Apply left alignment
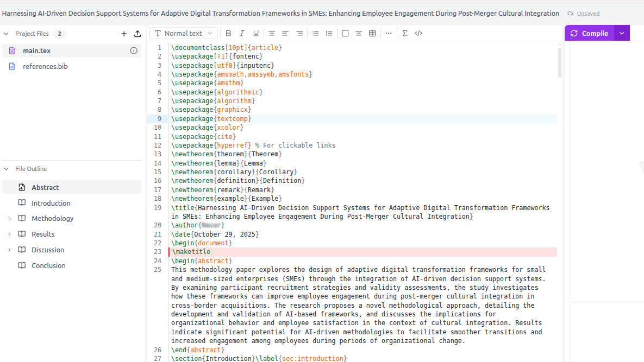644x362 pixels. pyautogui.click(x=285, y=33)
